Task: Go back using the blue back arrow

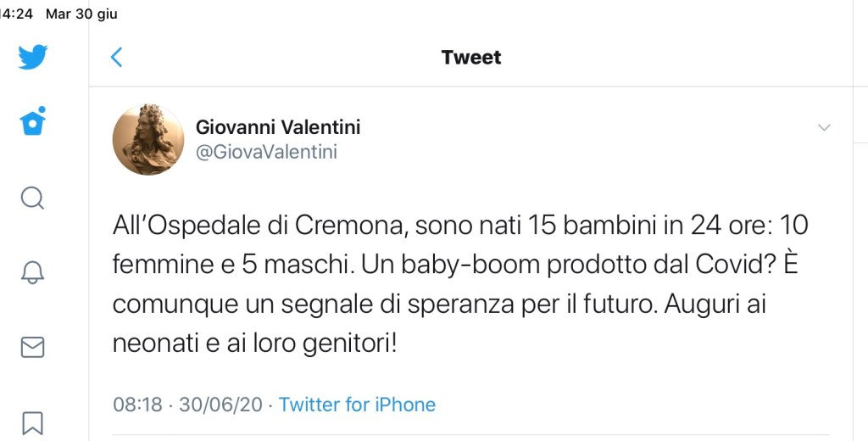Action: (x=117, y=58)
